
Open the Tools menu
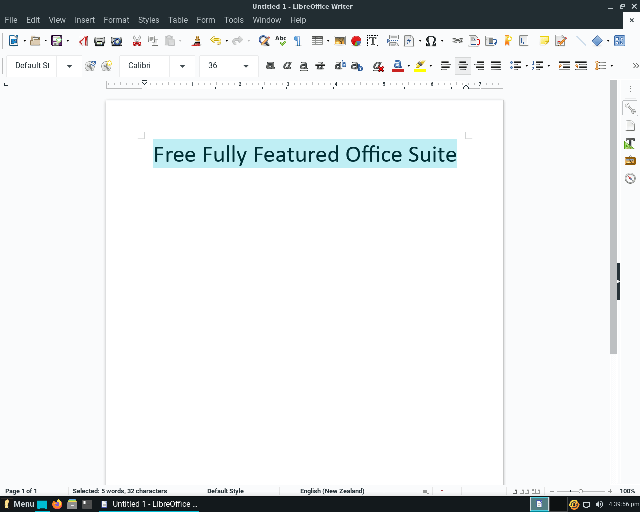(234, 20)
